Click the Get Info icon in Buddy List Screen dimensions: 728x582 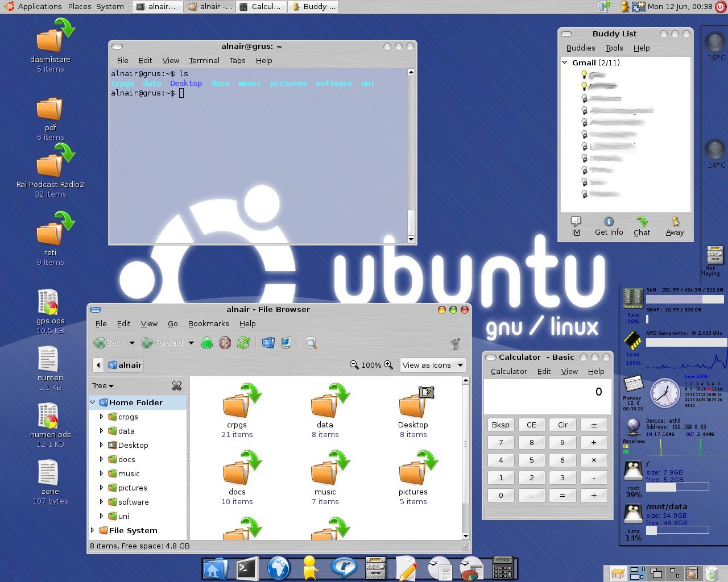tap(609, 222)
